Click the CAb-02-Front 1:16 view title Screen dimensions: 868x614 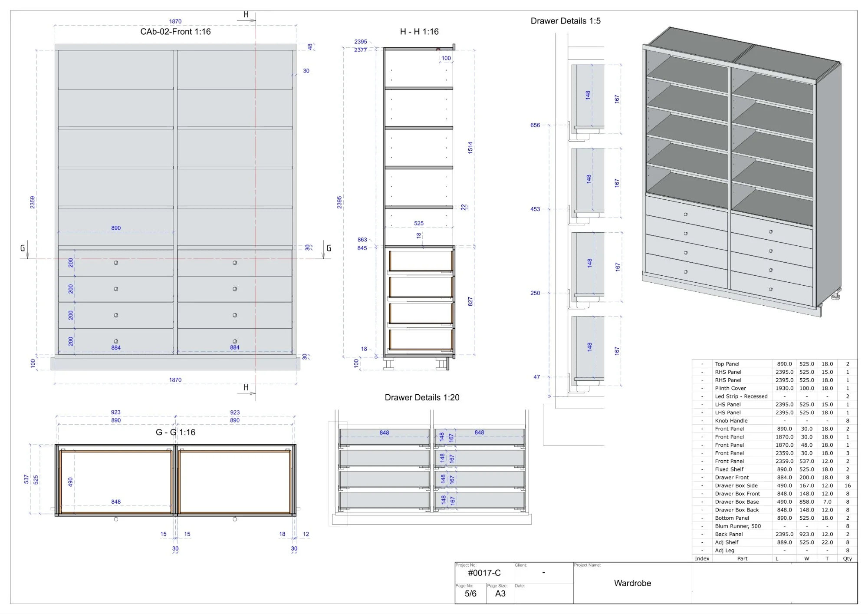coord(175,32)
